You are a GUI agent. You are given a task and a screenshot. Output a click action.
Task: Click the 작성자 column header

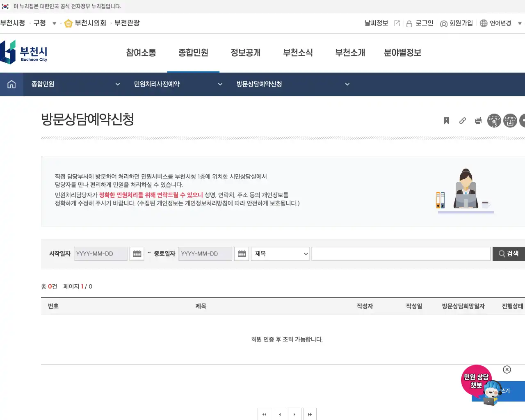(365, 306)
